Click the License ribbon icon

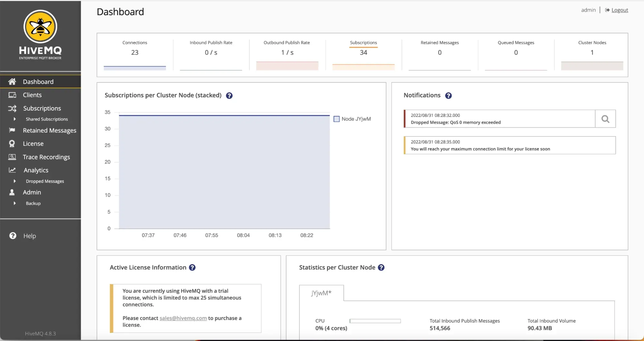pos(12,143)
